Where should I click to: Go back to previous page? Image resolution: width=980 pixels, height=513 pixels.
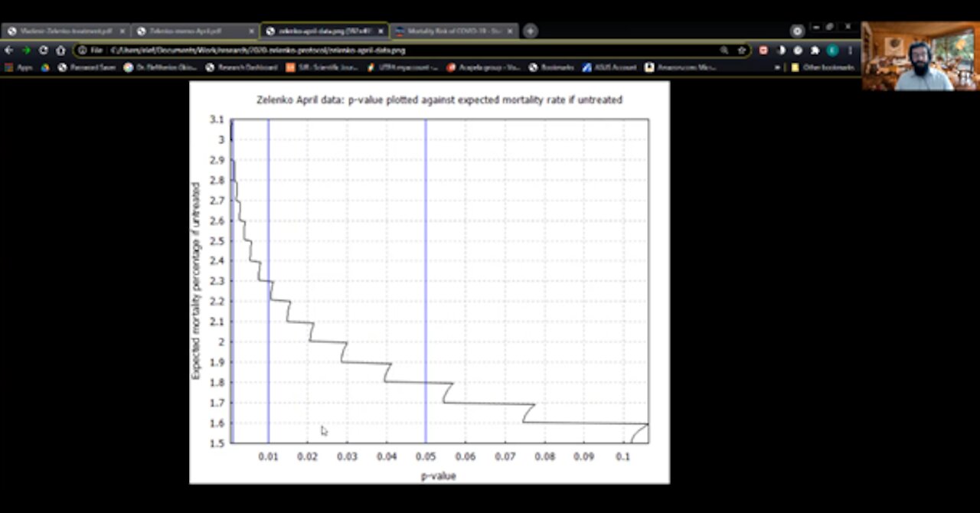tap(9, 50)
